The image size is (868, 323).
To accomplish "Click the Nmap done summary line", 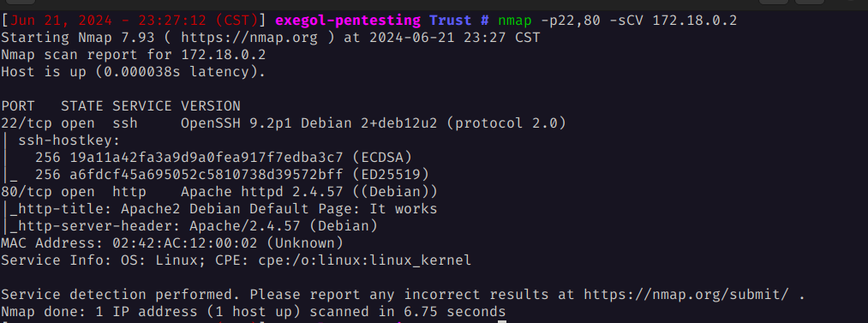I will [x=254, y=311].
